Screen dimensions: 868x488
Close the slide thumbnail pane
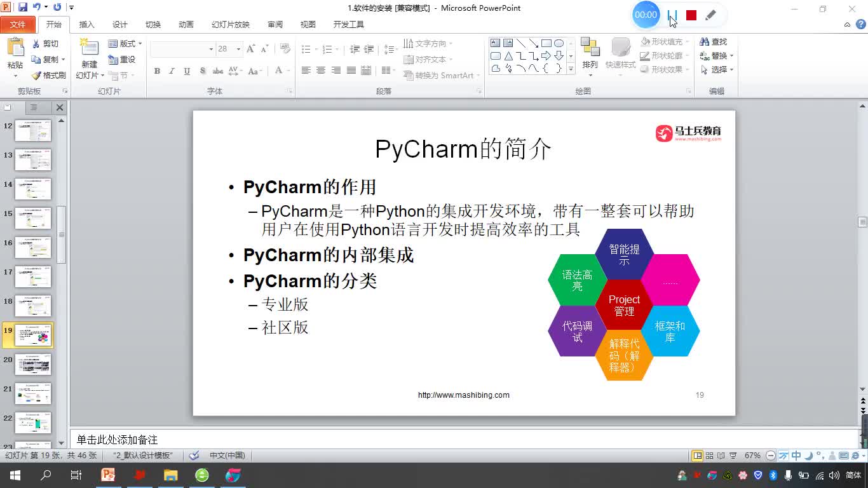click(60, 108)
